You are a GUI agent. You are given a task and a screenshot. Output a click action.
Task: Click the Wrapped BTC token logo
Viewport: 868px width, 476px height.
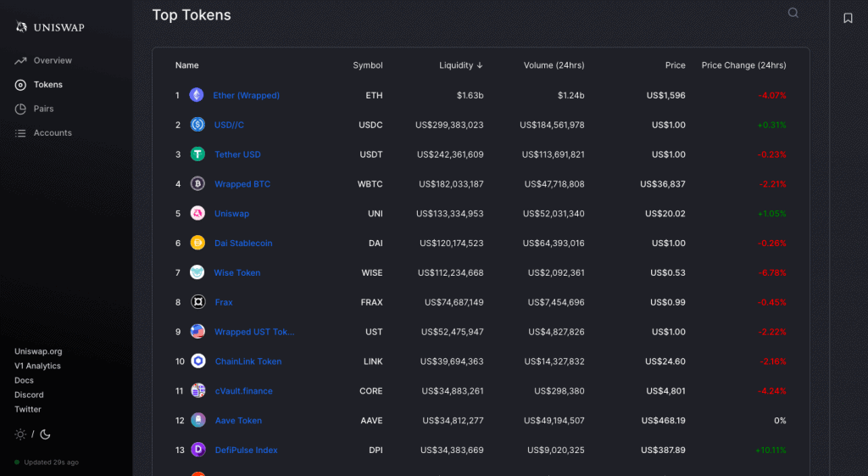coord(198,183)
